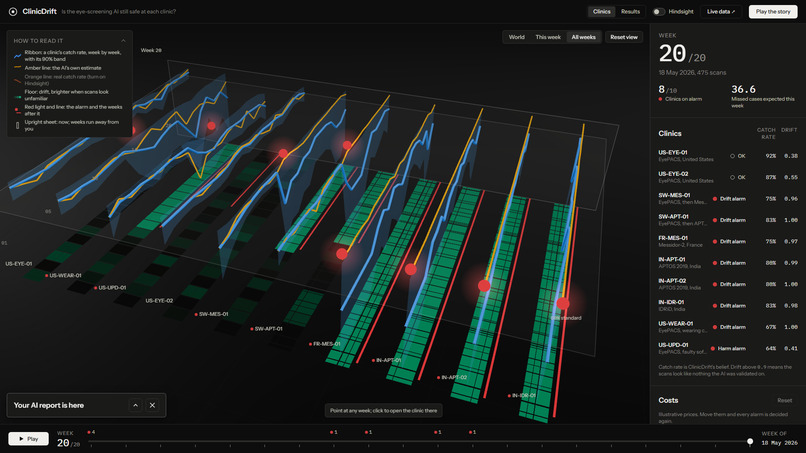
Task: Click the timeline slider handle at week 20
Action: click(x=750, y=442)
